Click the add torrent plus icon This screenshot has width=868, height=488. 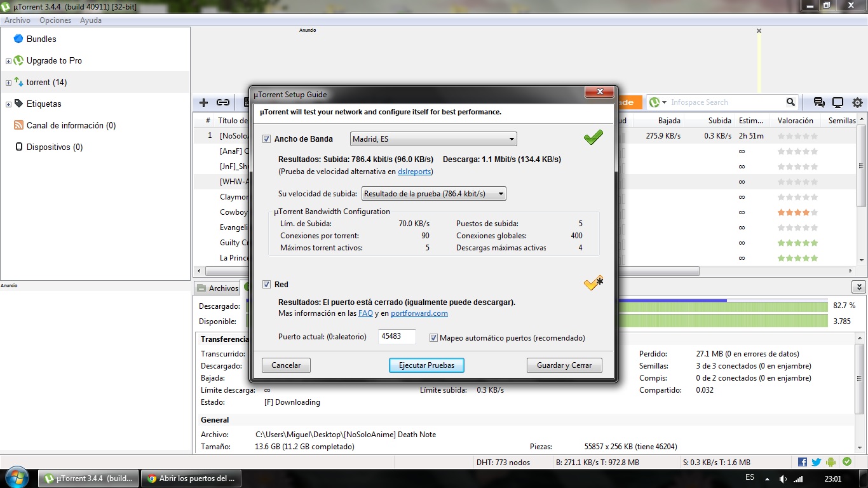[203, 102]
